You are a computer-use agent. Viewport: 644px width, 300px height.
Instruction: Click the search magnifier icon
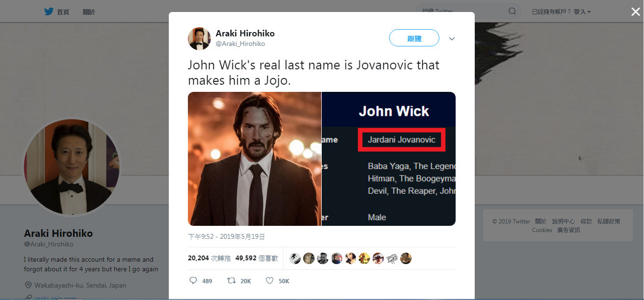click(512, 11)
